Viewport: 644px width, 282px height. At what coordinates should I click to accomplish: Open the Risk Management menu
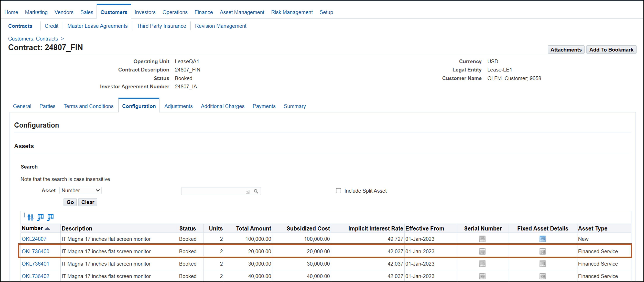(x=292, y=12)
